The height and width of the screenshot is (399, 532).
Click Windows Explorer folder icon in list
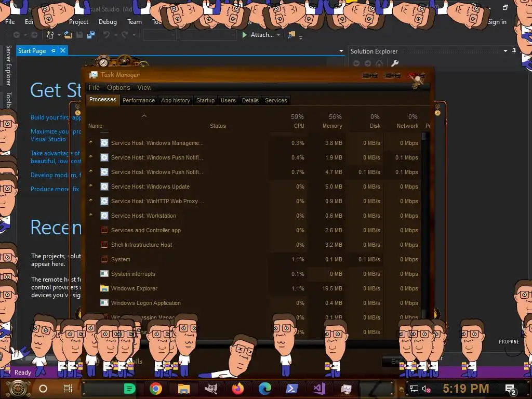[104, 288]
